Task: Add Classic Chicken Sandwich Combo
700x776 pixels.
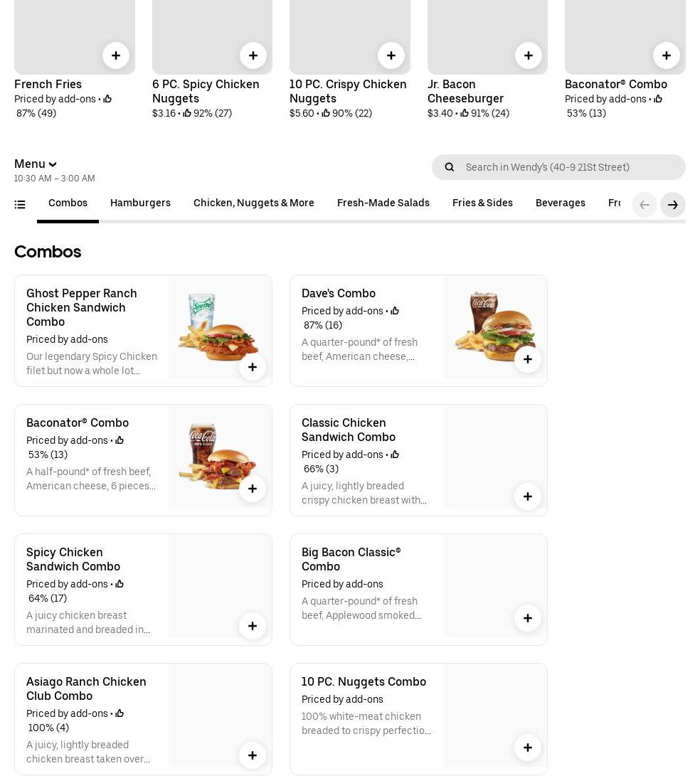Action: [527, 496]
